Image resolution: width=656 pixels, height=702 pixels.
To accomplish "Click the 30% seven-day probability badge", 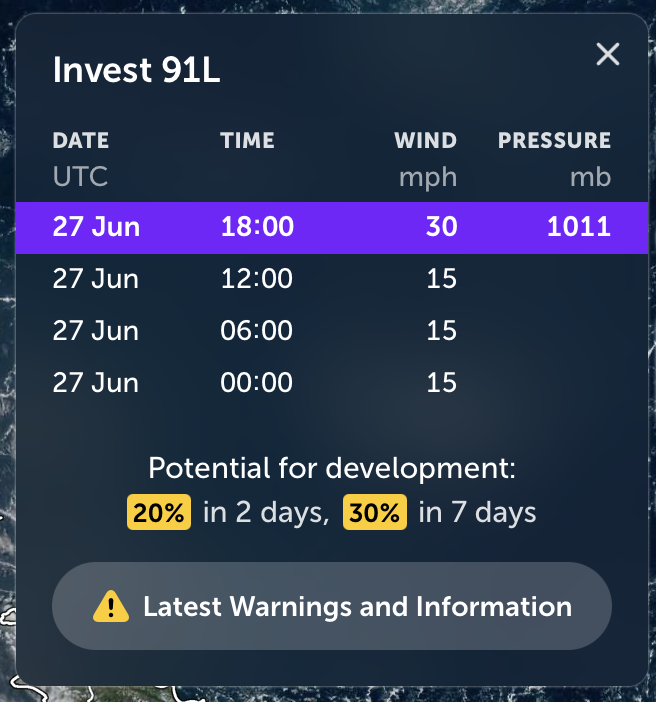I will coord(375,513).
